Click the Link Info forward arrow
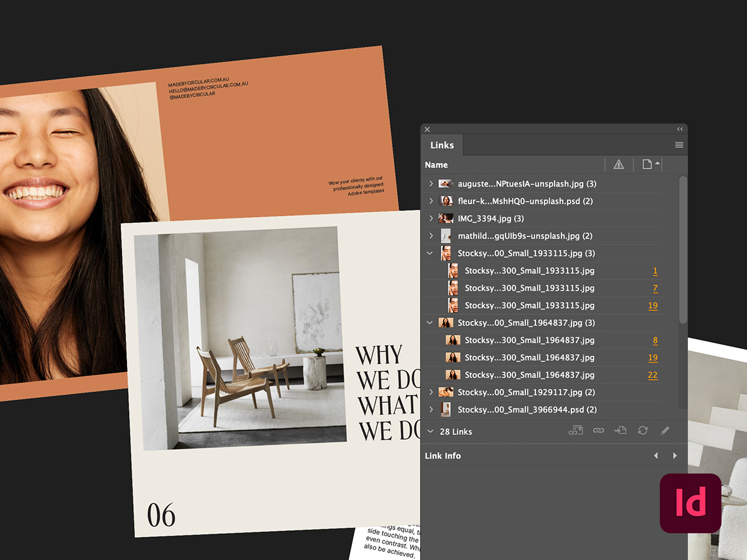The height and width of the screenshot is (560, 747). pyautogui.click(x=675, y=455)
